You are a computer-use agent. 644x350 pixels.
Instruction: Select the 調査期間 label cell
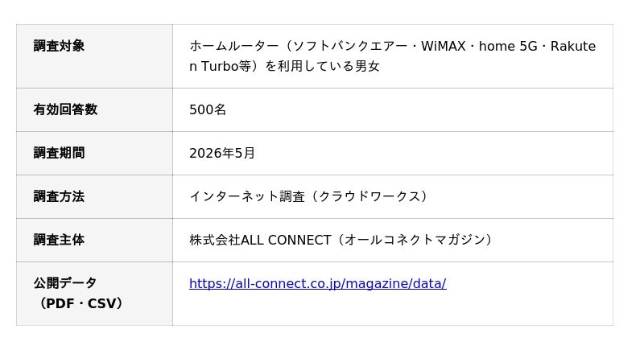(x=94, y=153)
